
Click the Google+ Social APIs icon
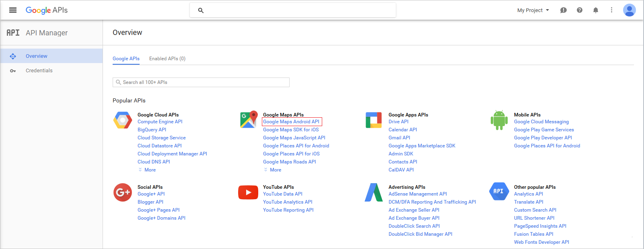(123, 192)
